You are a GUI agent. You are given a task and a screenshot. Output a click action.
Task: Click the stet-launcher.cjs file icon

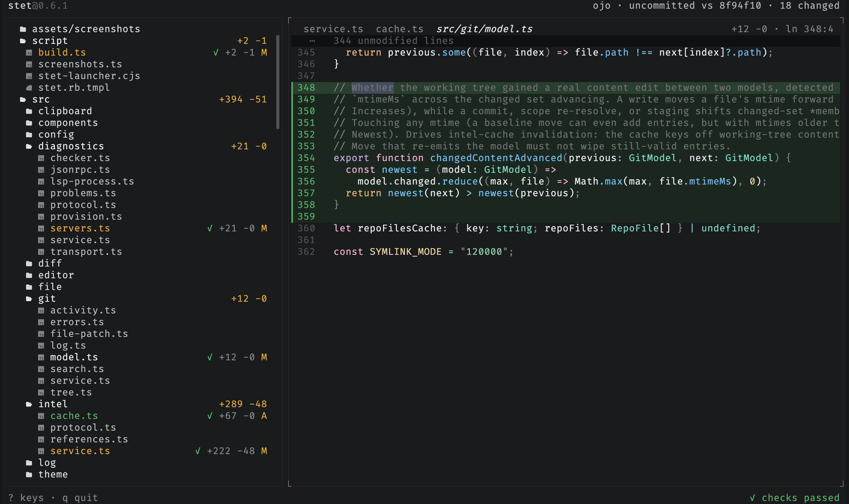(x=29, y=76)
